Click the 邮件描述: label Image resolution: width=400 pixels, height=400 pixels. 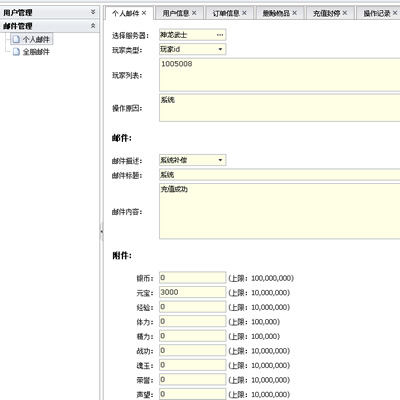127,161
